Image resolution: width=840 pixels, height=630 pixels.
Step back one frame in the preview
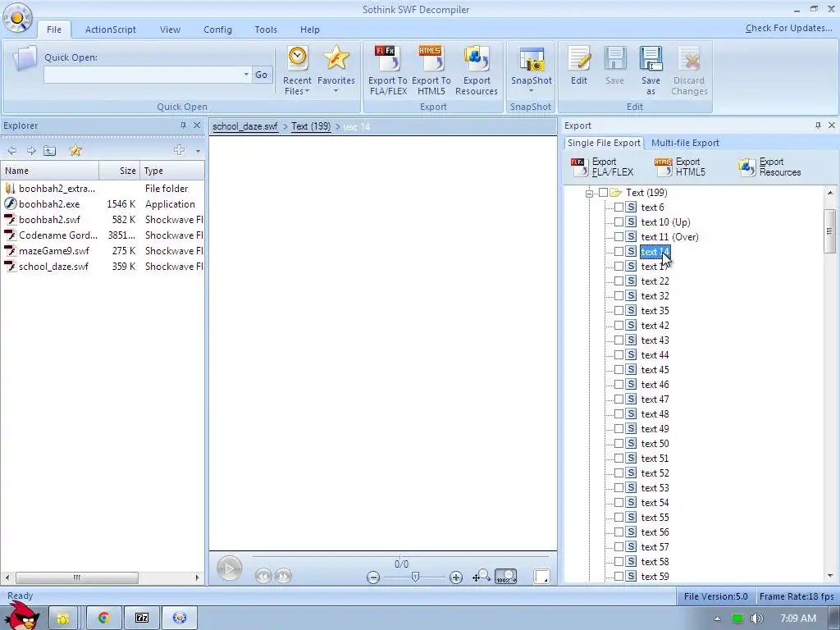[x=263, y=576]
